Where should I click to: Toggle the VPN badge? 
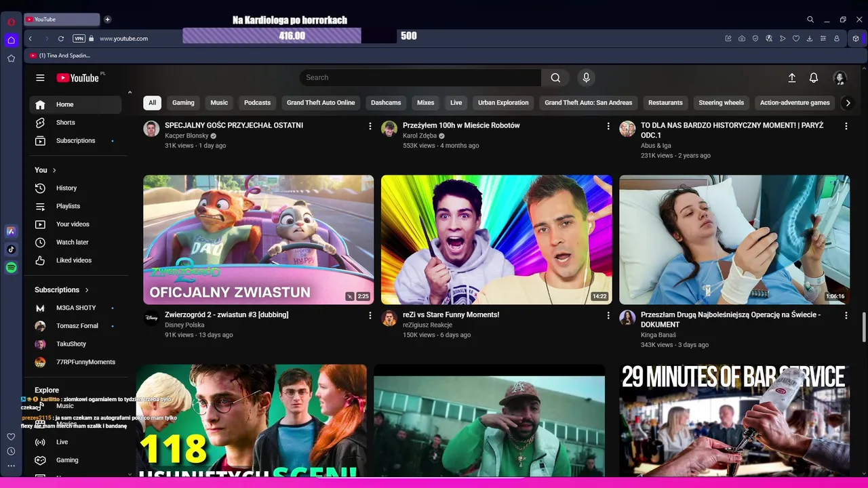click(x=79, y=39)
